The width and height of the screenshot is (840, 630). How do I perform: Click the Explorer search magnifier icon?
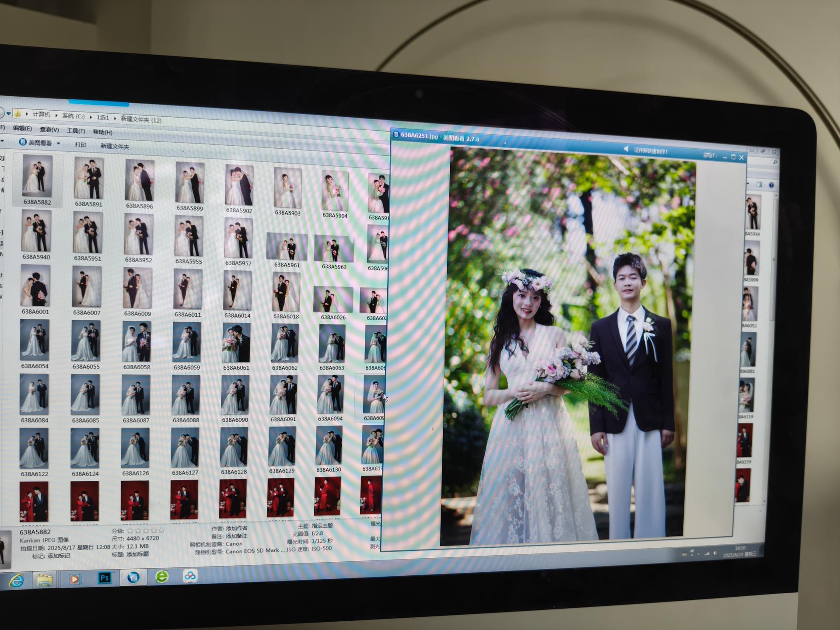coord(775,162)
